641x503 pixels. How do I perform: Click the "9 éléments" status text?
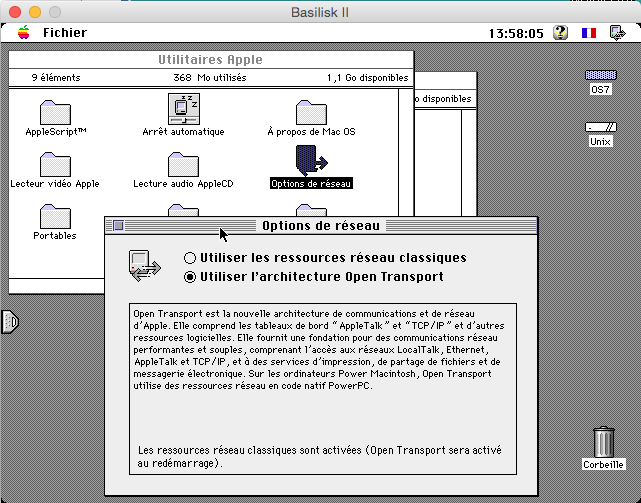tap(56, 78)
